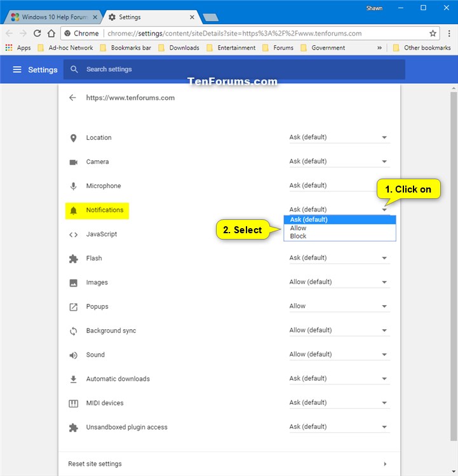The height and width of the screenshot is (476, 458).
Task: Click the Chrome site info chip
Action: (x=82, y=34)
